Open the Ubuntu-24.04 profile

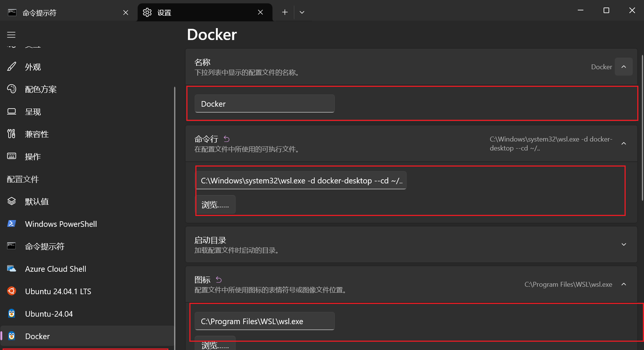(47, 313)
